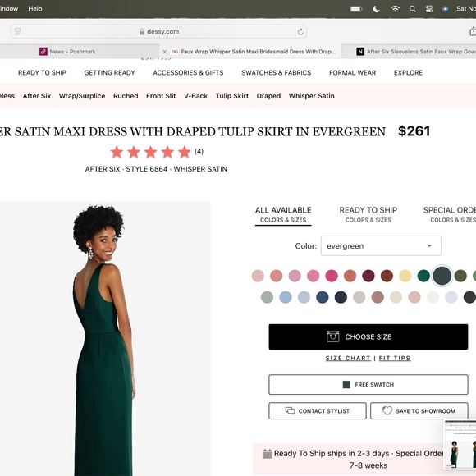Open the evergreen Color dropdown

click(381, 245)
